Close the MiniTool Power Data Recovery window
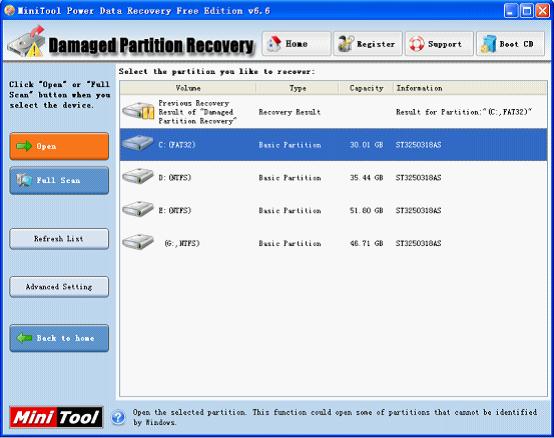The image size is (554, 438). [x=543, y=11]
